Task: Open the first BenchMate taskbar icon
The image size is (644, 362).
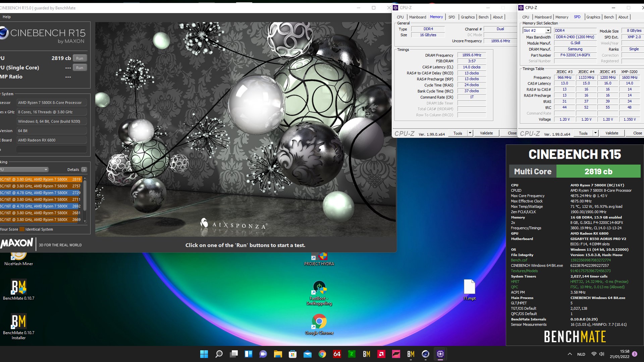Action: tap(367, 354)
